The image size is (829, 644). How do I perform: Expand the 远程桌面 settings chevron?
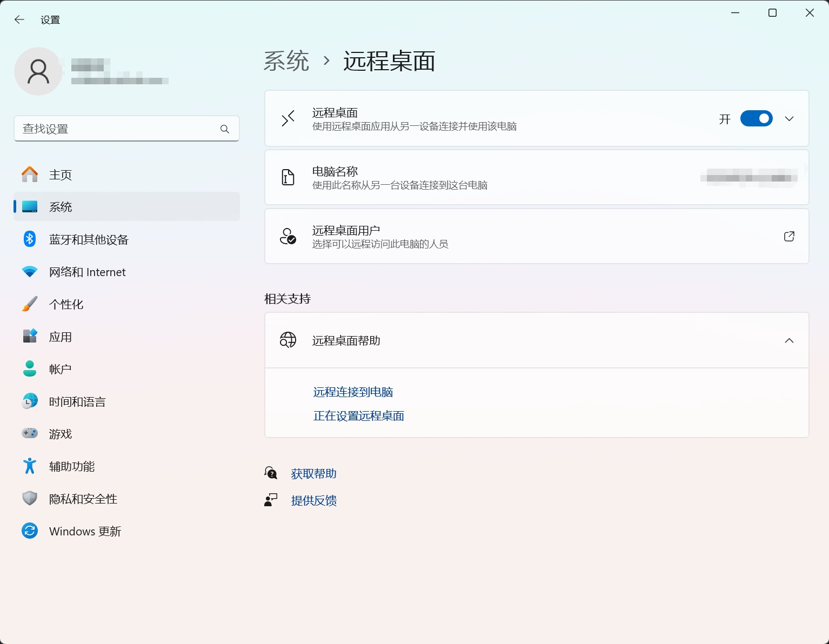tap(789, 119)
